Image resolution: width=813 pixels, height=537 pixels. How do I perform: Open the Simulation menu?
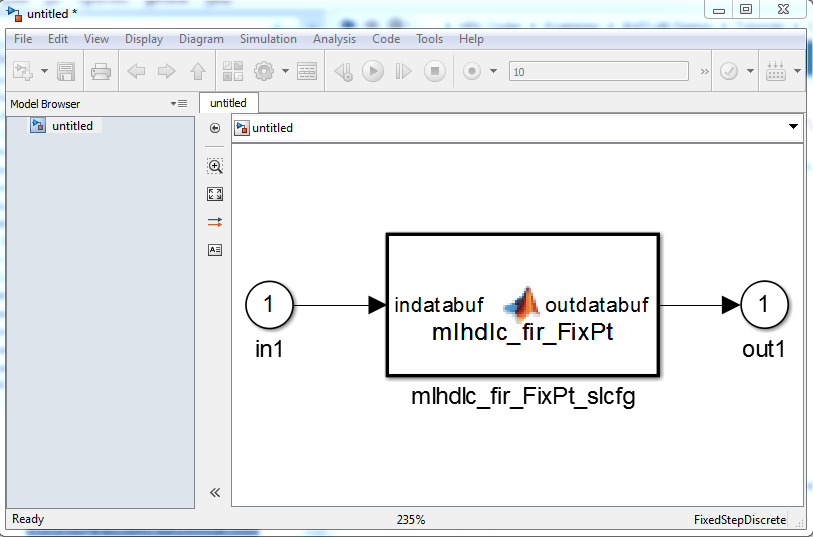point(268,39)
